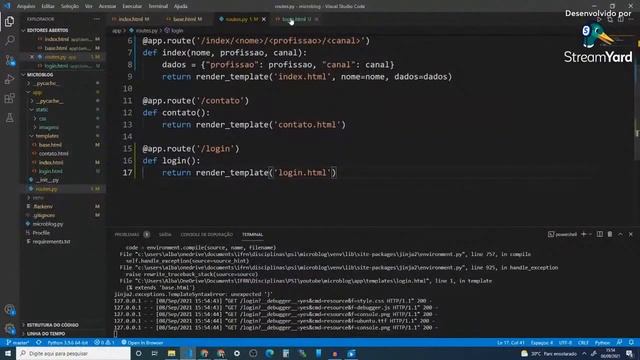640x360 pixels.
Task: Open the Explorer view in activity bar
Action: pos(9,21)
